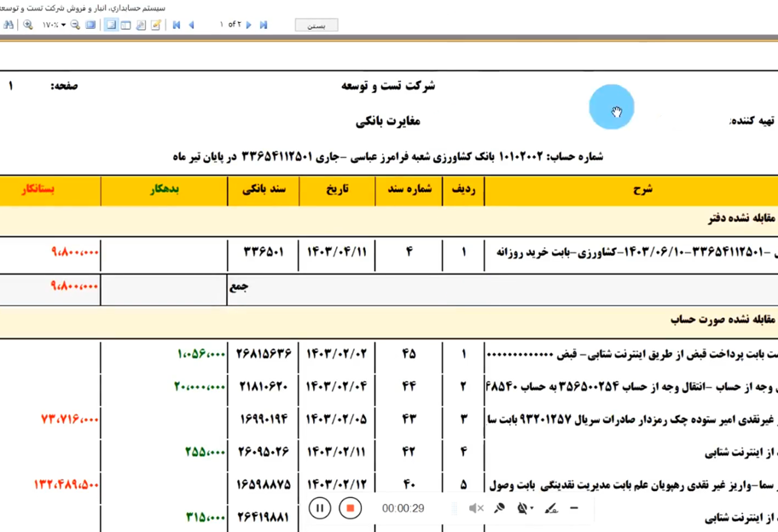Click the مقابله نشده دفتر section heading
Image resolution: width=778 pixels, height=532 pixels.
[x=742, y=218]
